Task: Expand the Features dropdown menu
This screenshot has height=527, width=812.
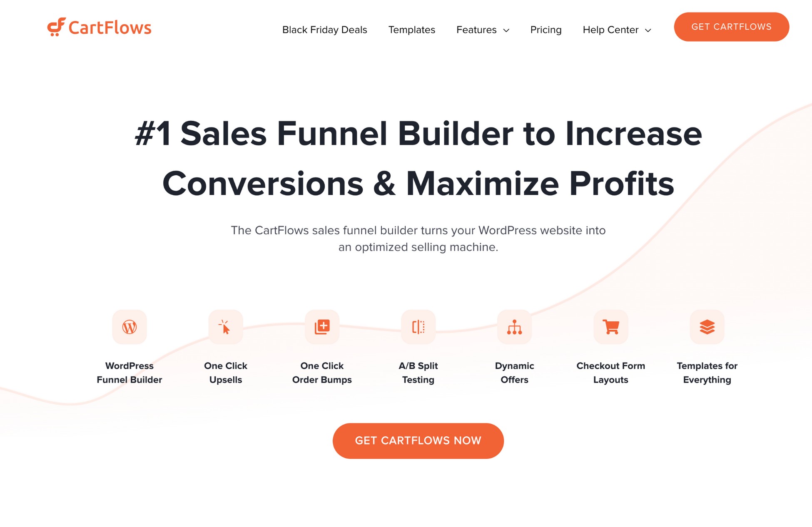Action: 481,29
